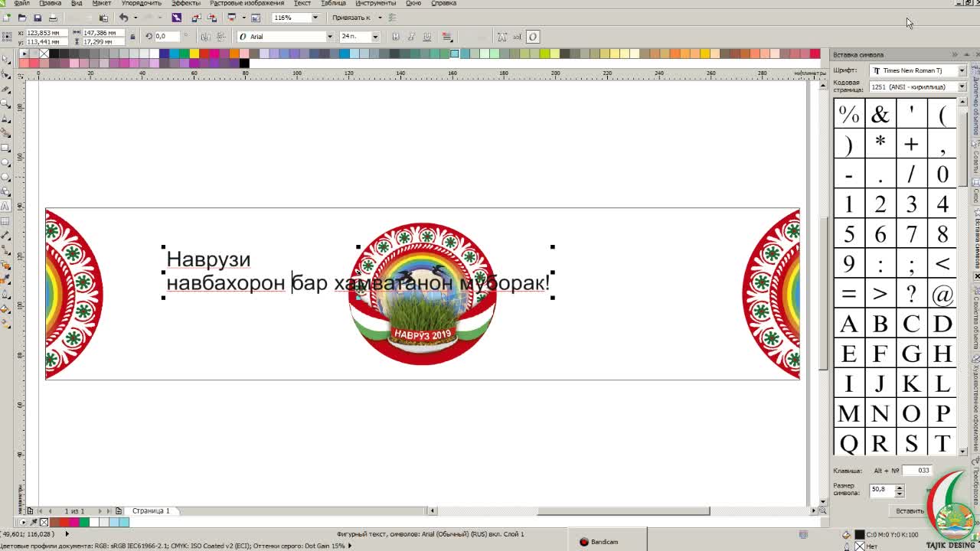Open the Файл menu
This screenshot has width=980, height=551.
21,3
